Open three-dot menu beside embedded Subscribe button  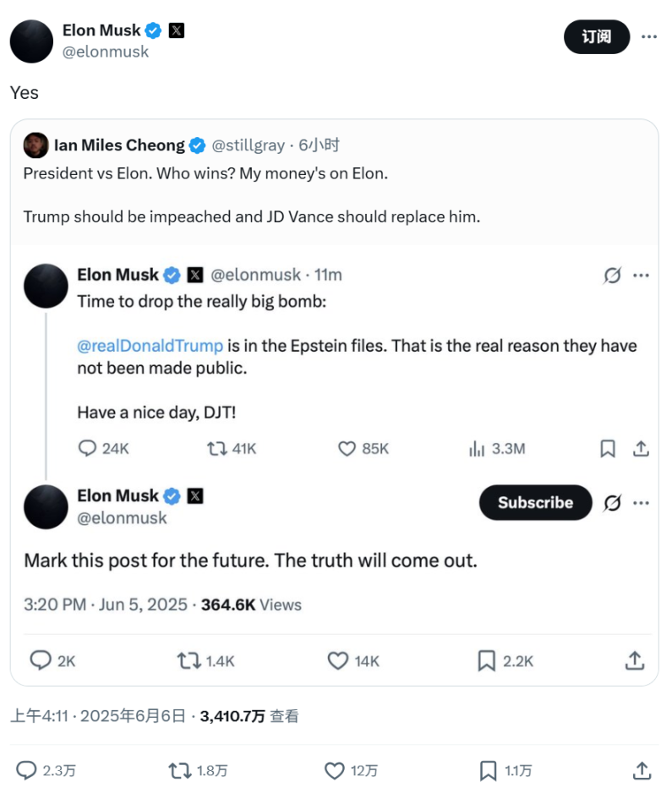(x=642, y=503)
